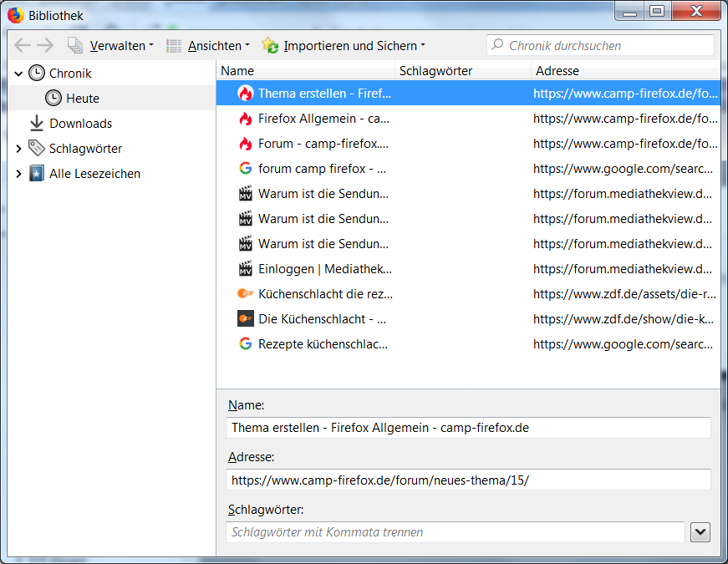Expand the Alle Lesezeichen tree node
The image size is (728, 564).
[x=18, y=174]
